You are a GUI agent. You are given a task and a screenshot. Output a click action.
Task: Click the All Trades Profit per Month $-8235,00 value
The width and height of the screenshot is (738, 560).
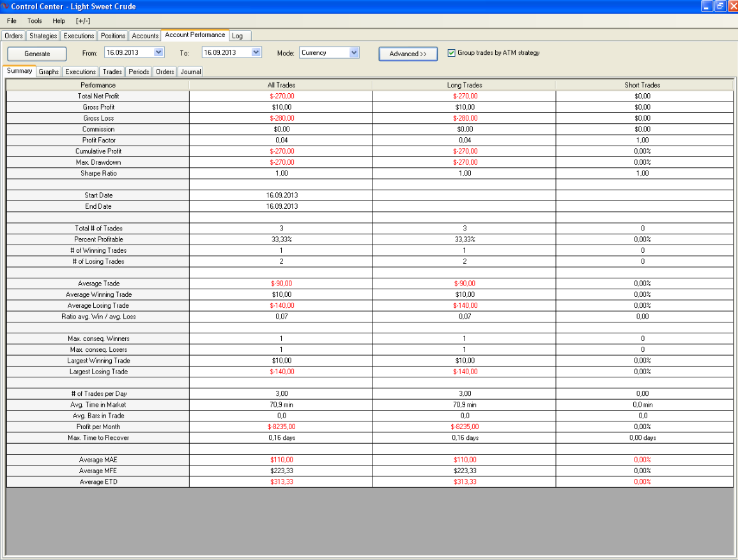click(x=281, y=427)
